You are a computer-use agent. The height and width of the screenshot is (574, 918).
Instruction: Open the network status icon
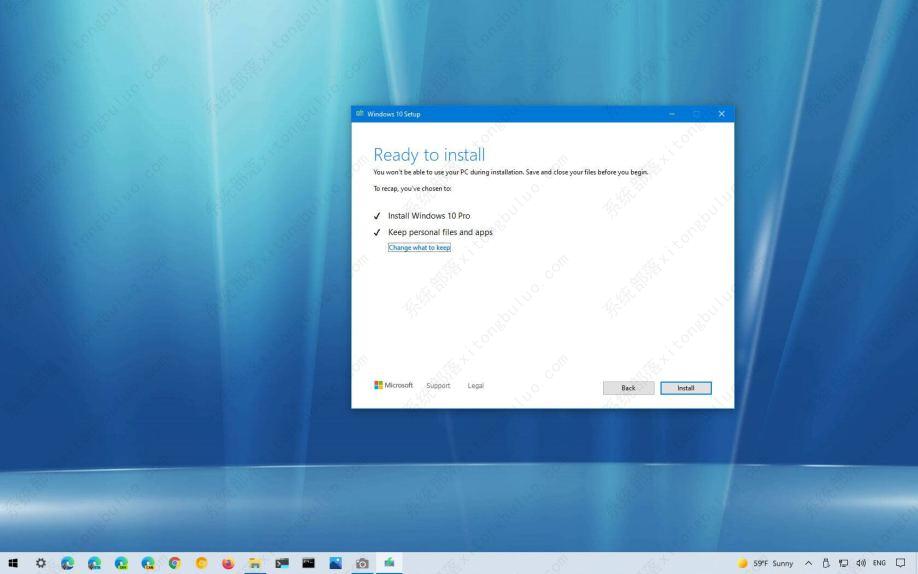tap(843, 563)
